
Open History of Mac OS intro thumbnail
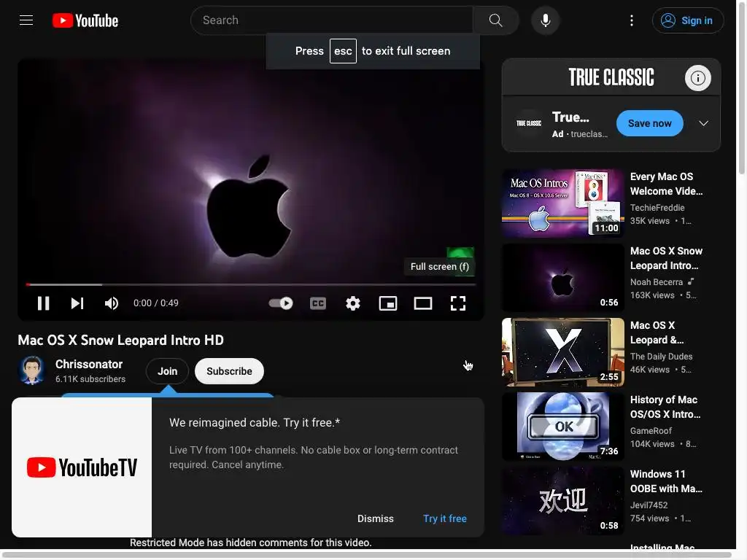pos(563,426)
